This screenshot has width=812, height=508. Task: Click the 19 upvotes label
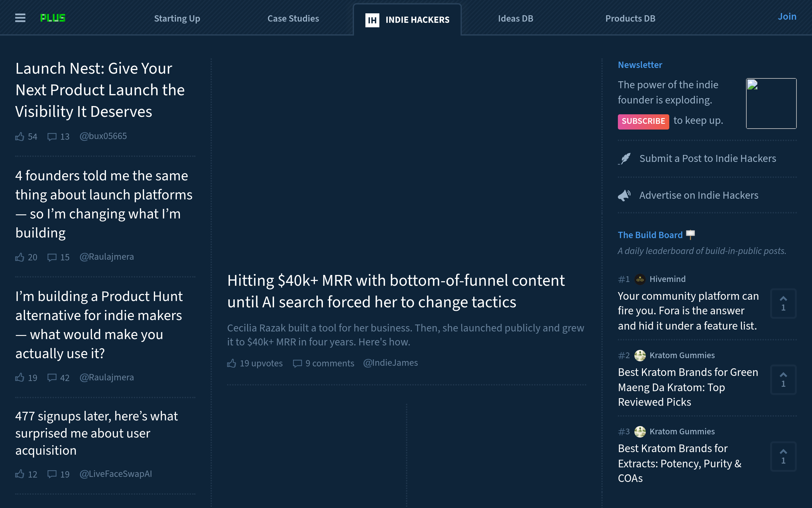pyautogui.click(x=261, y=363)
